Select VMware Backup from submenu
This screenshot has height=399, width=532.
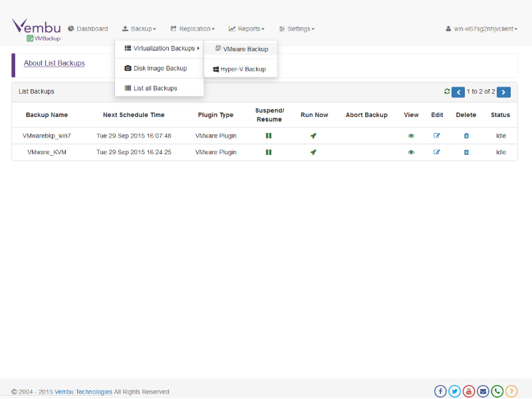(241, 49)
